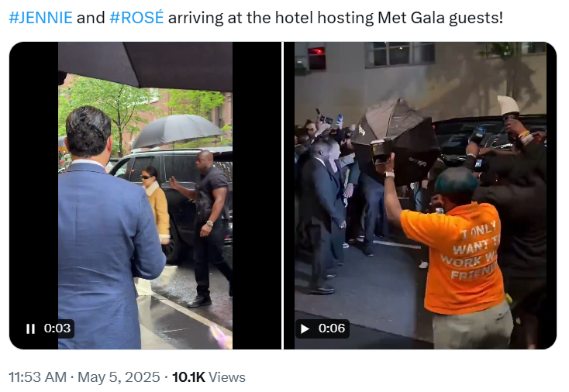569x392 pixels.
Task: Open the tweet timestamp 11:53 AM
Action: coord(38,377)
